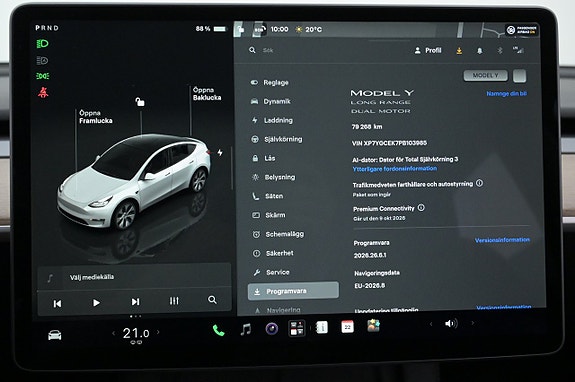Tap the Öppna Framlucka frunk button
This screenshot has height=382, width=575.
pyautogui.click(x=96, y=117)
